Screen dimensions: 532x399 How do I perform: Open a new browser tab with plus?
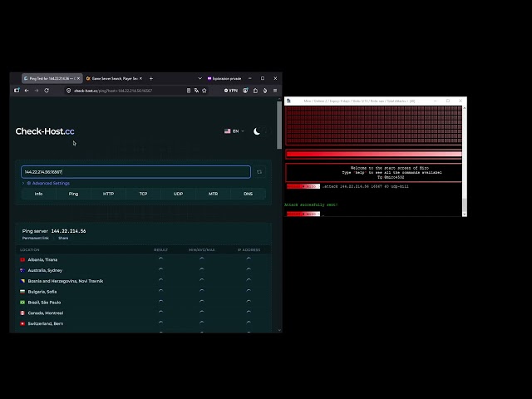click(151, 78)
